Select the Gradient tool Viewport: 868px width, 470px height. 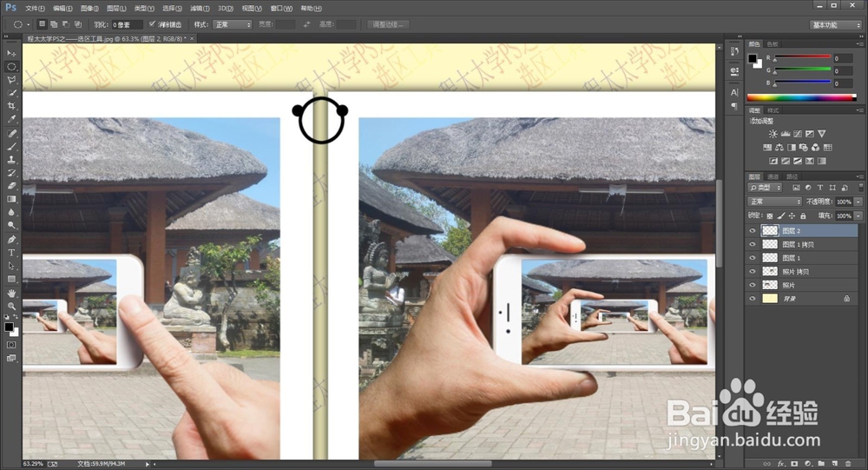pyautogui.click(x=11, y=199)
